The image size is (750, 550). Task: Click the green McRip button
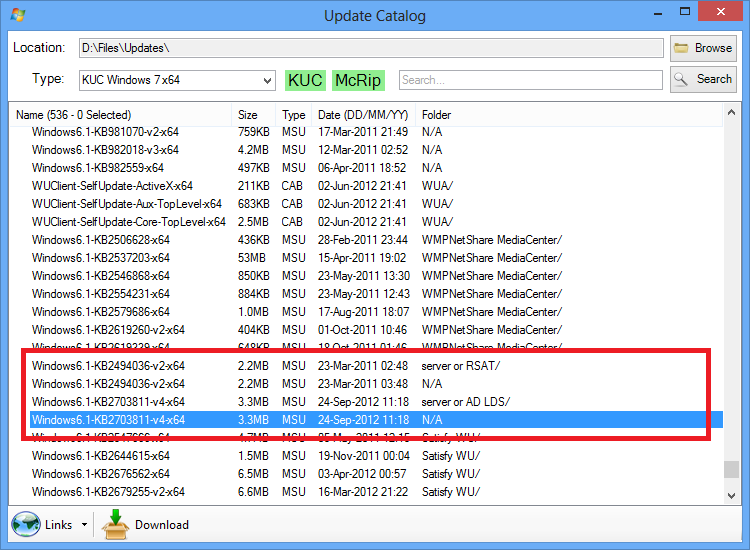click(x=358, y=80)
